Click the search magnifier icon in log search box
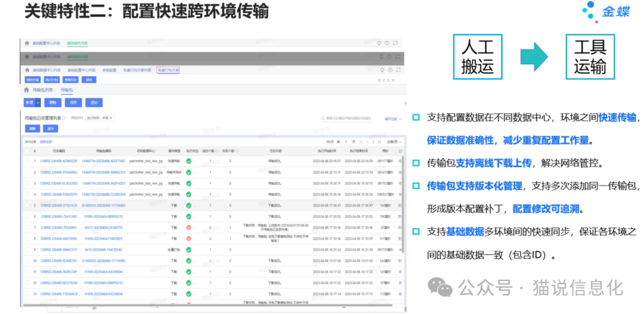This screenshot has width=644, height=314. tap(323, 118)
